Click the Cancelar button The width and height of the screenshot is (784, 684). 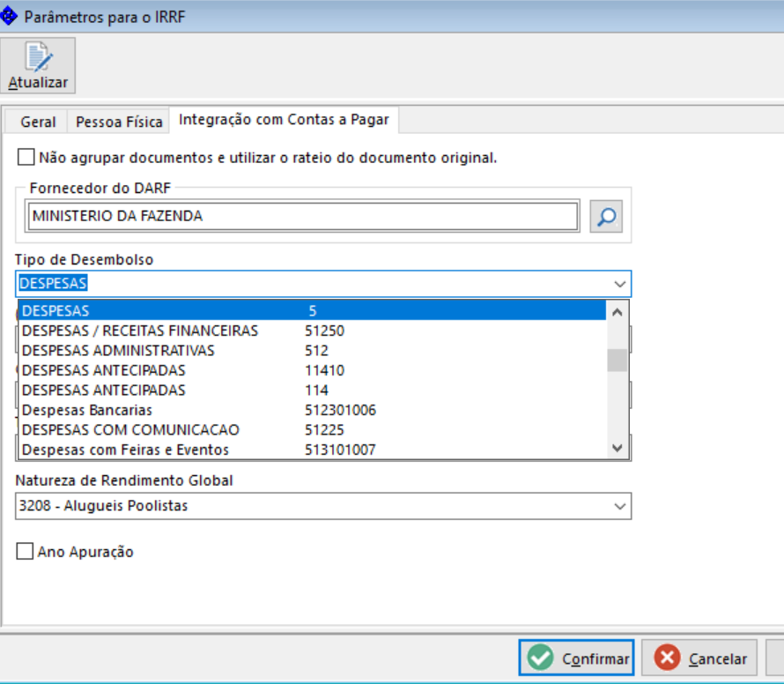[x=699, y=658]
